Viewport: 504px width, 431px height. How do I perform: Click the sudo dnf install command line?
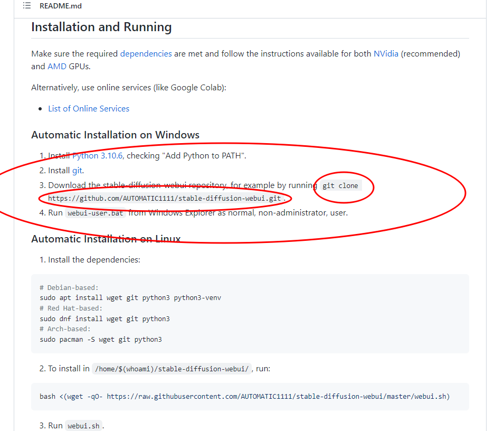(104, 318)
